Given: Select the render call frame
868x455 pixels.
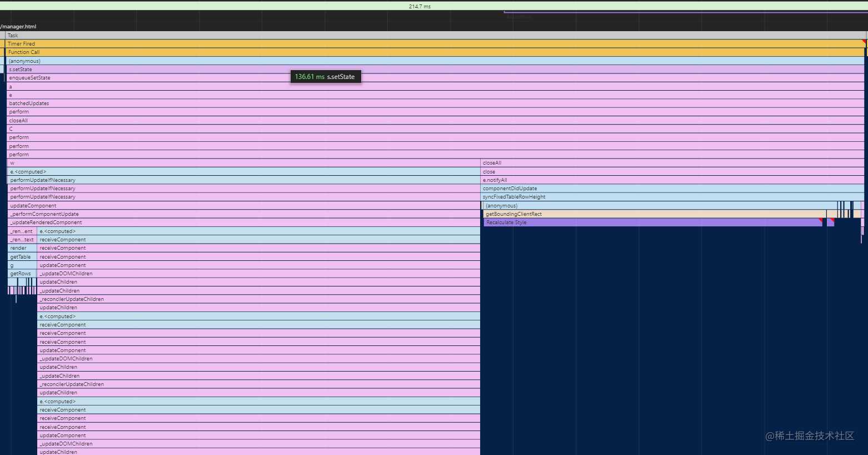Looking at the screenshot, I should tap(22, 248).
